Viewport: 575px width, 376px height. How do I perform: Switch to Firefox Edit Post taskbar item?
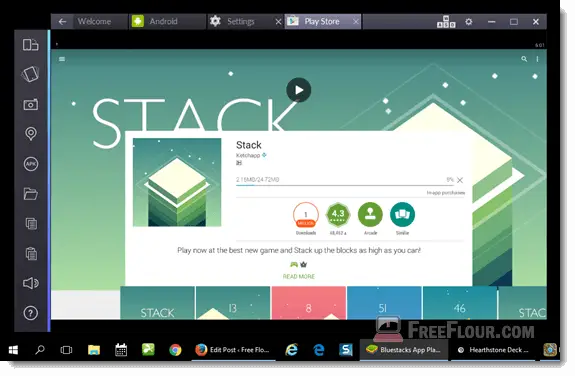tap(233, 350)
